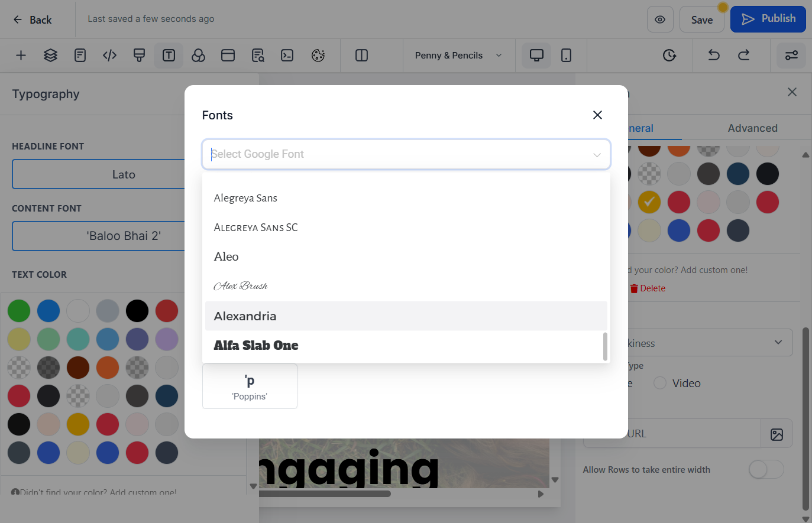Choose Alexandria from font list
This screenshot has height=523, width=812.
point(406,316)
